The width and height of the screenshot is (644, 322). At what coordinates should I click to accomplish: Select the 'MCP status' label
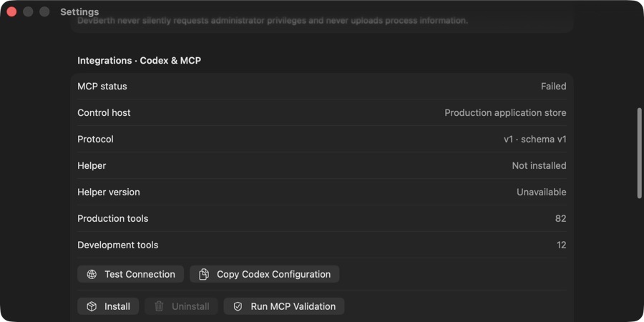[102, 87]
